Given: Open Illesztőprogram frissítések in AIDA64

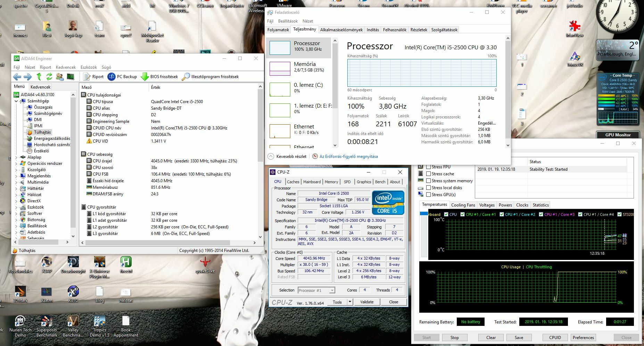Looking at the screenshot, I should click(x=210, y=77).
